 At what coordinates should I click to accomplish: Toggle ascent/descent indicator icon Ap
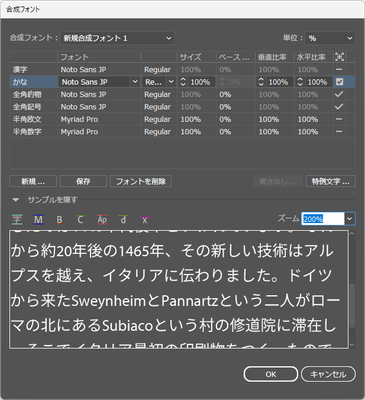point(102,219)
